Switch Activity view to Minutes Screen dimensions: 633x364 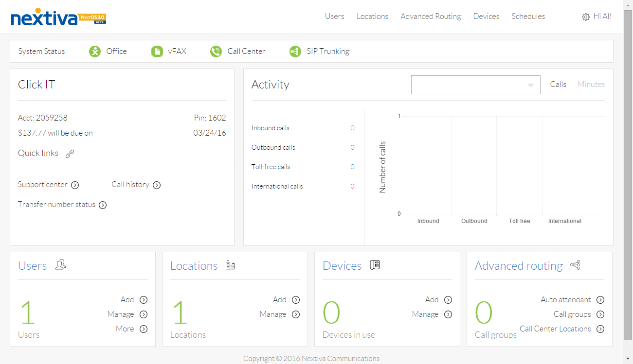coord(591,85)
